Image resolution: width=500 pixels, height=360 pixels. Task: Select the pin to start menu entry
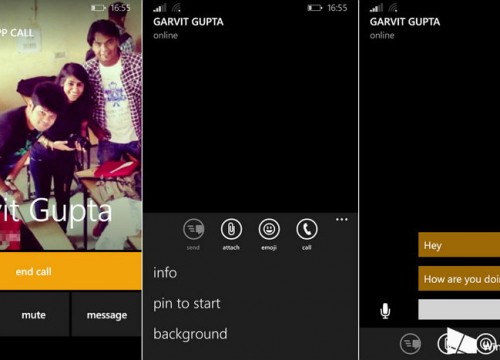click(x=187, y=303)
